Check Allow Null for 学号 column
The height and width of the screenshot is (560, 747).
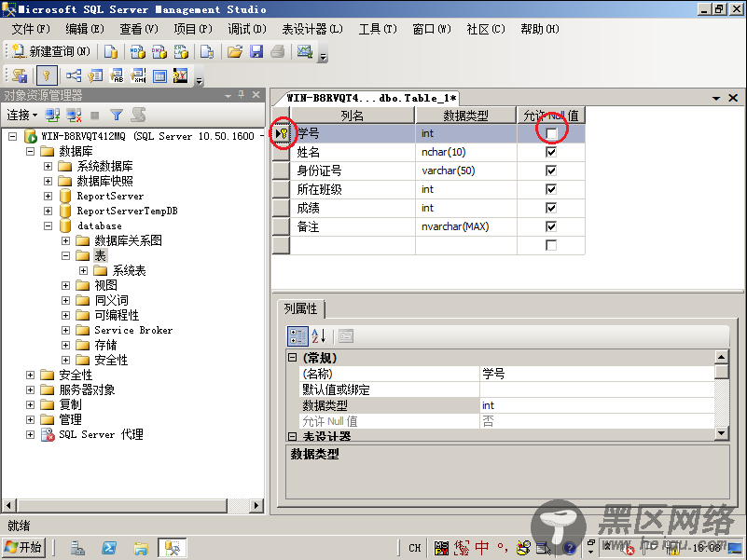click(x=551, y=133)
